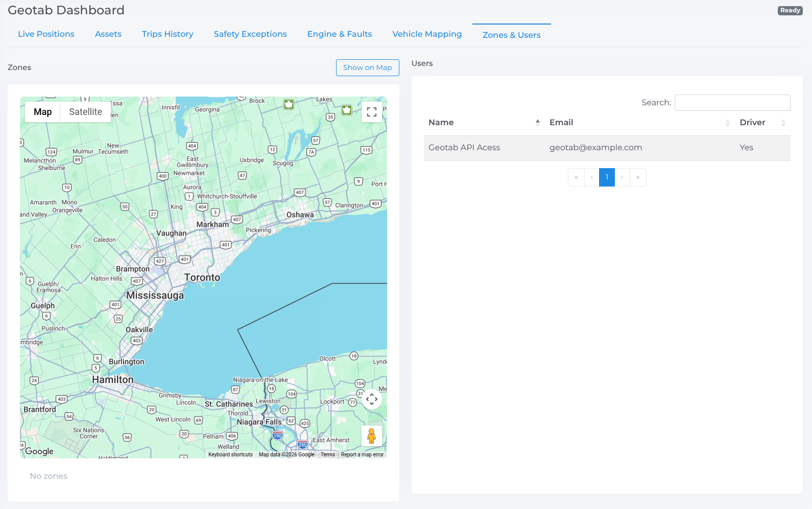Click Brantford label on the map
Viewport: 812px width, 509px height.
(40, 409)
